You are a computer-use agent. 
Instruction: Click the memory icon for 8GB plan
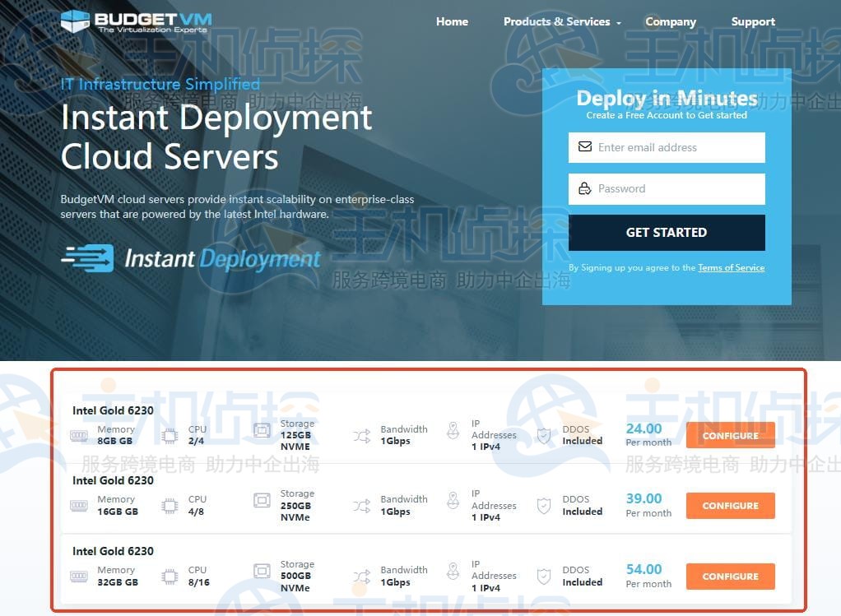(x=79, y=435)
